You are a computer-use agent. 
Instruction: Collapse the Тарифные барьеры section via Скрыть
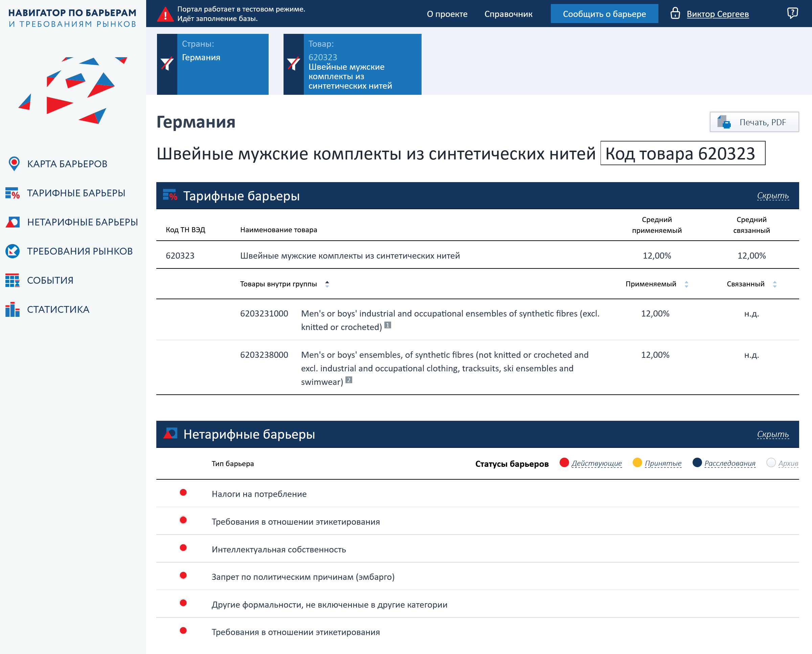pos(773,196)
